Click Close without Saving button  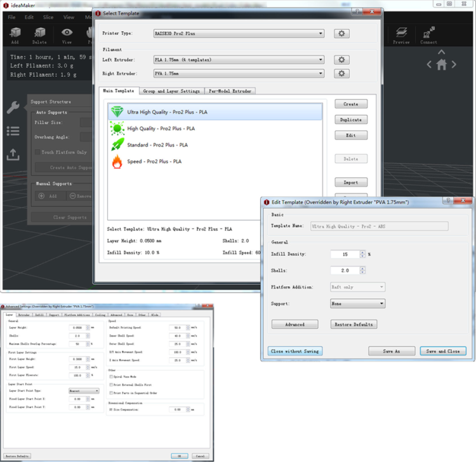tap(294, 351)
